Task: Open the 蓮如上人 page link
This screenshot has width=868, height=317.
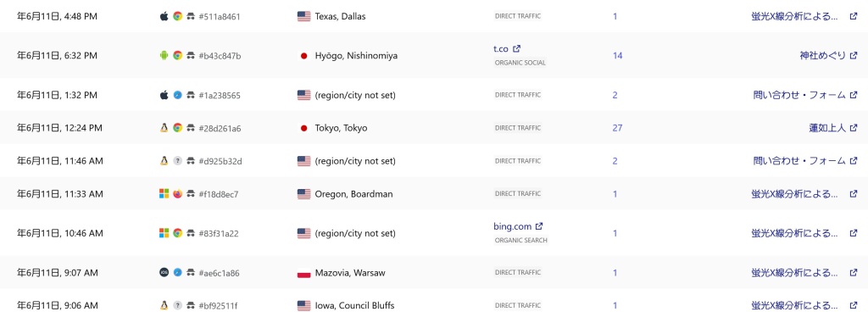Action: coord(827,128)
